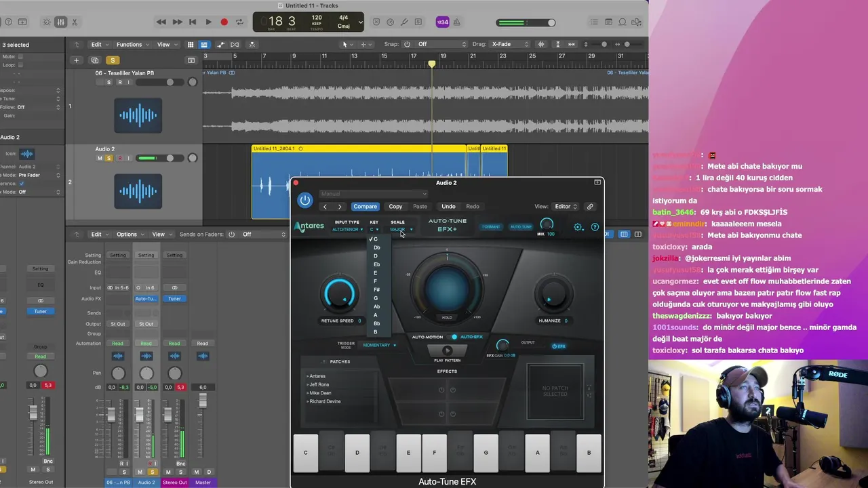Image resolution: width=868 pixels, height=488 pixels.
Task: Click the G key on plugin keyboard
Action: coord(486,453)
